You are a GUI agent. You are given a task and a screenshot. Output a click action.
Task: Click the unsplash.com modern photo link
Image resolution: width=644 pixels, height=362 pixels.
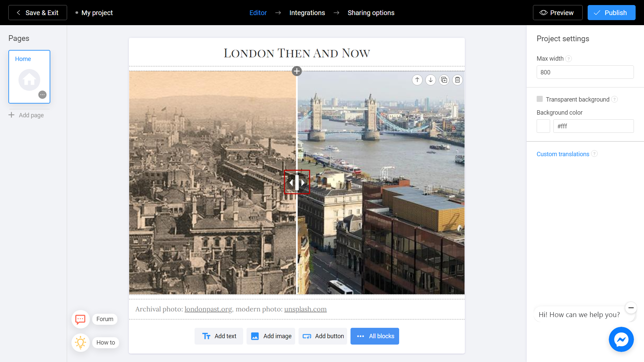(x=306, y=309)
